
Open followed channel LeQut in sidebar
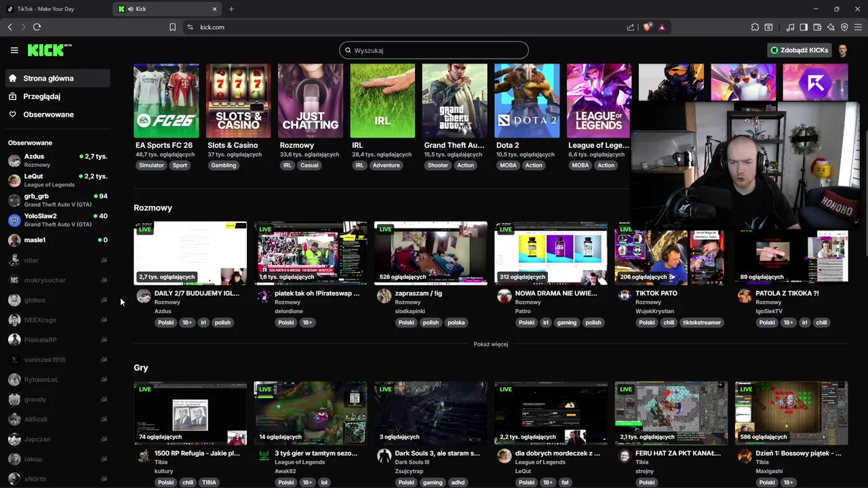tap(57, 180)
